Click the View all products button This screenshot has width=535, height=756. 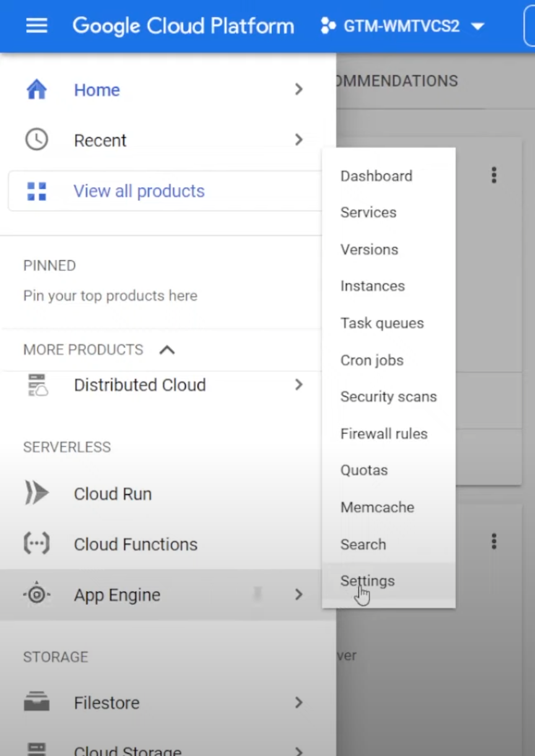click(x=165, y=191)
